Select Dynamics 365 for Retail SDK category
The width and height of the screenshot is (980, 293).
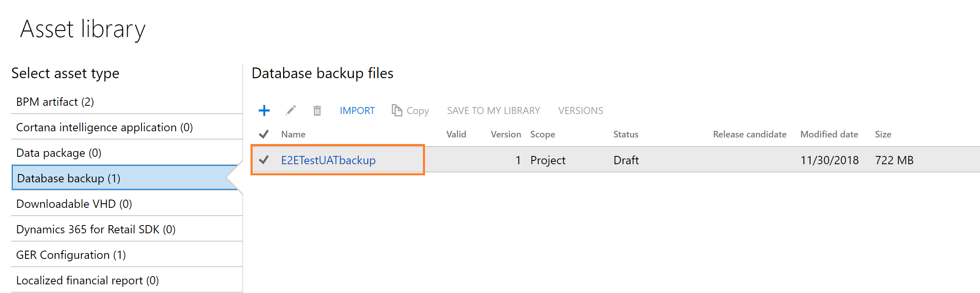tap(95, 229)
